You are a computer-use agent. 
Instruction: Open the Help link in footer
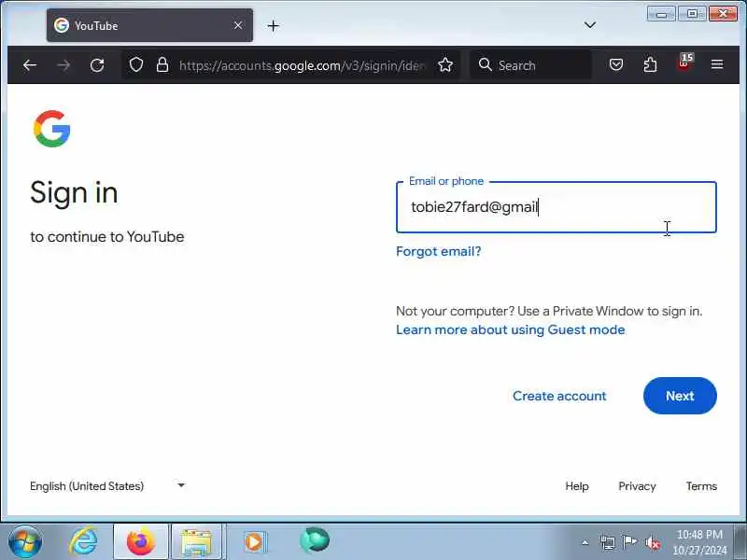pos(577,486)
